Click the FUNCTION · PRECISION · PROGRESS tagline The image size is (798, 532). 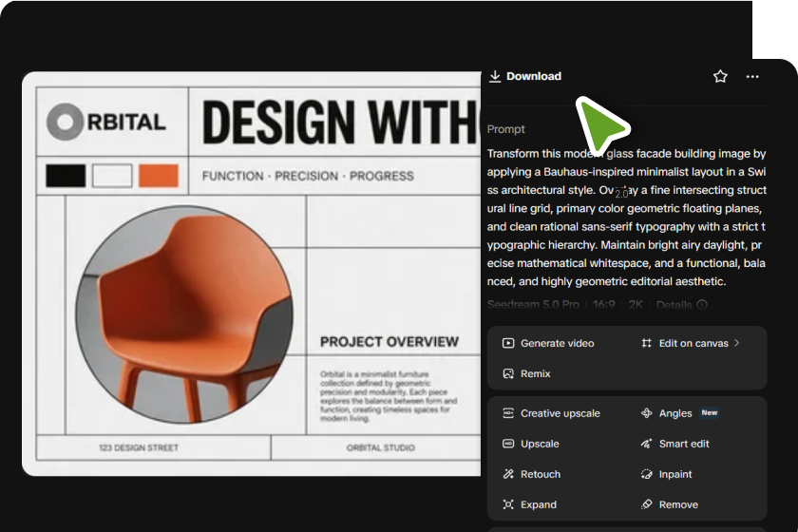(308, 176)
